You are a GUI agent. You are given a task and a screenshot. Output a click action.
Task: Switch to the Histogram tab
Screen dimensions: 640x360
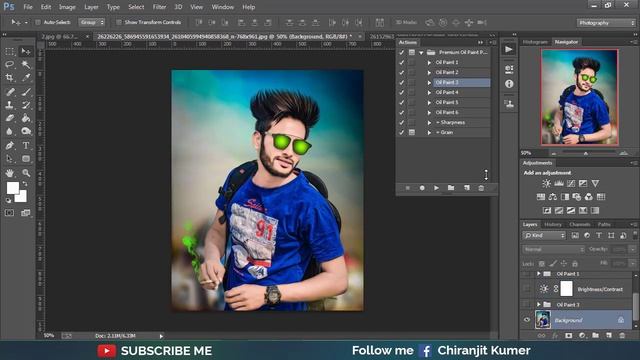[535, 42]
